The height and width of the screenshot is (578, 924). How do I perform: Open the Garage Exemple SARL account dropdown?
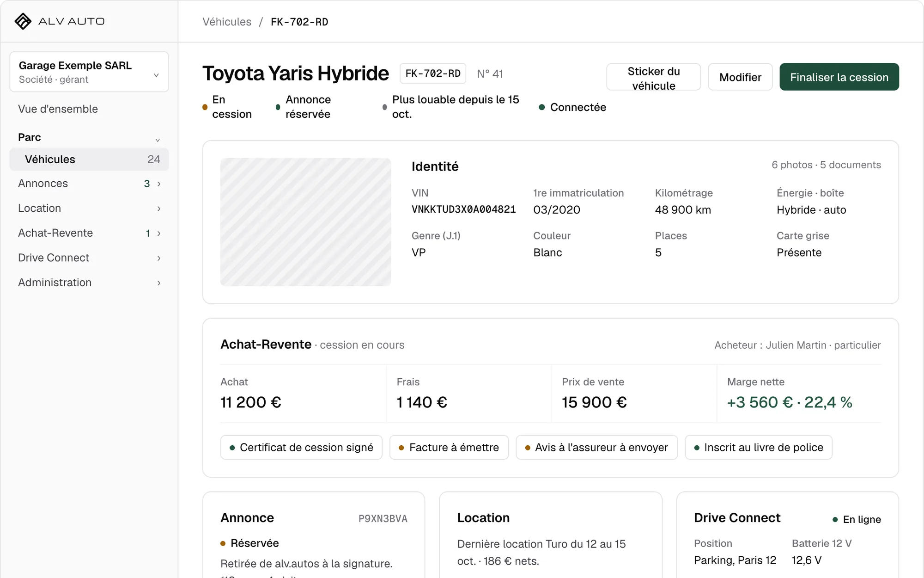click(89, 72)
